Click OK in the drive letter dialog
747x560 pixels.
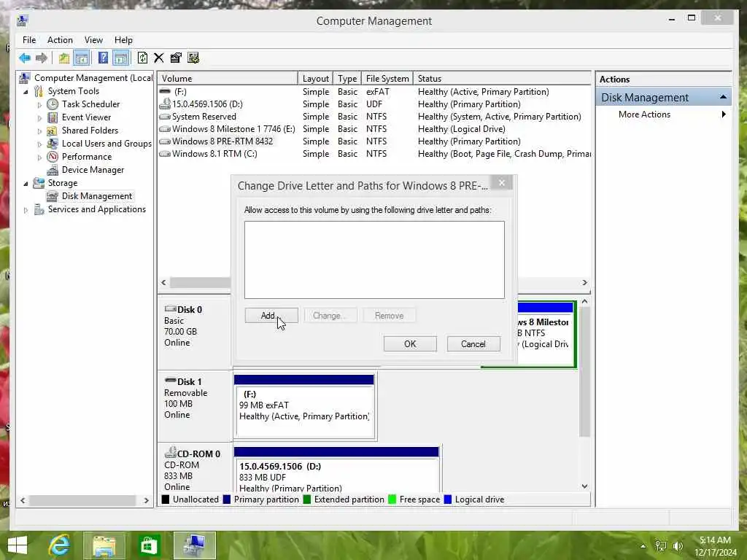coord(410,344)
